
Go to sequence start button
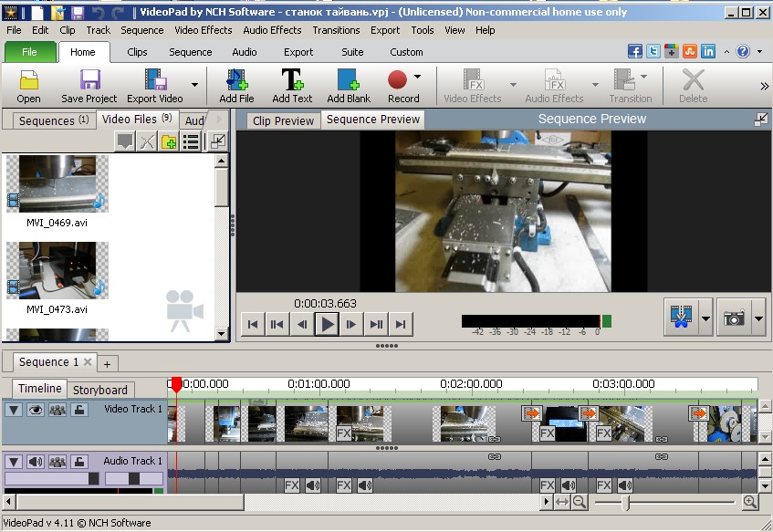[x=253, y=324]
